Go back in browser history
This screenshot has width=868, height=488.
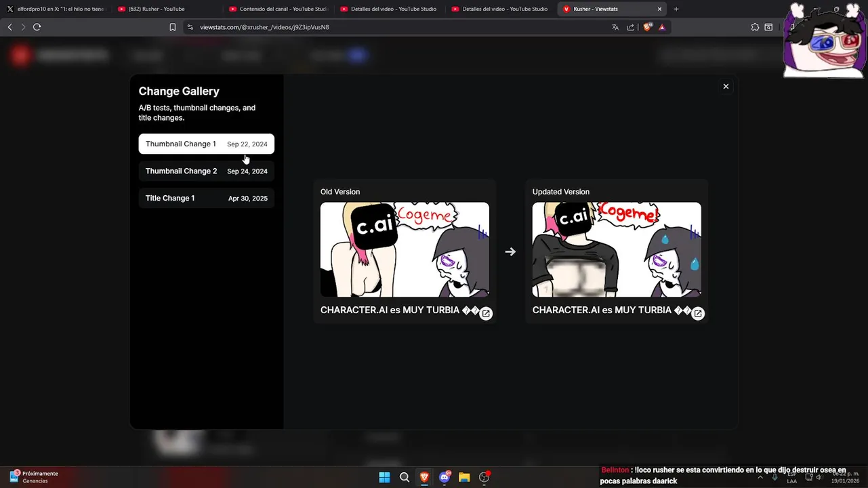(9, 27)
